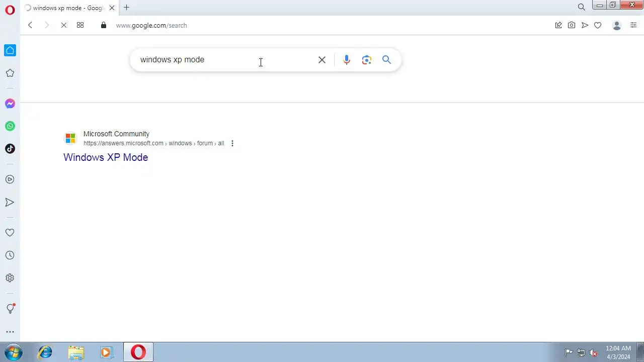Open the bookmarks star in sidebar
The height and width of the screenshot is (362, 644).
click(10, 73)
